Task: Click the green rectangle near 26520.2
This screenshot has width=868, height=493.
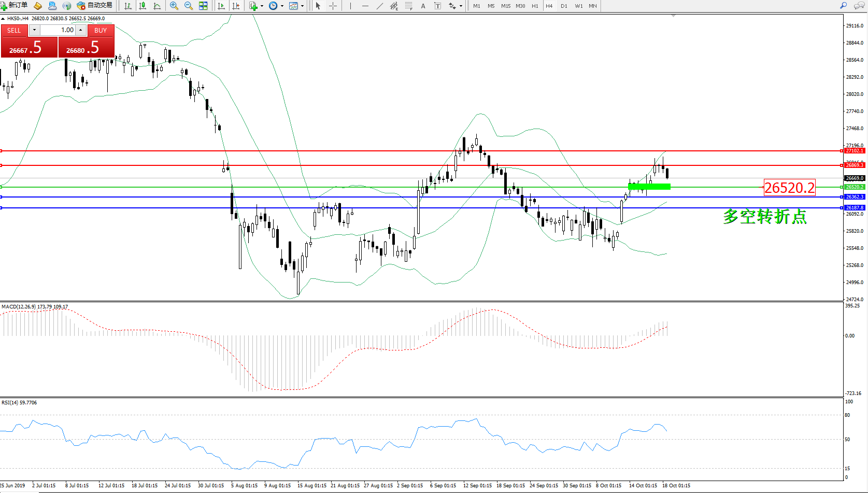Action: [x=649, y=187]
